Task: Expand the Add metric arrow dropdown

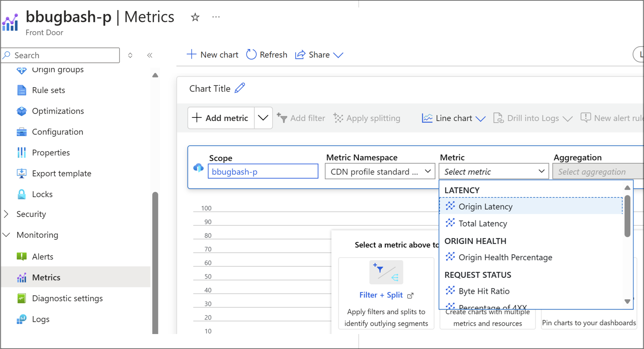Action: (x=263, y=118)
